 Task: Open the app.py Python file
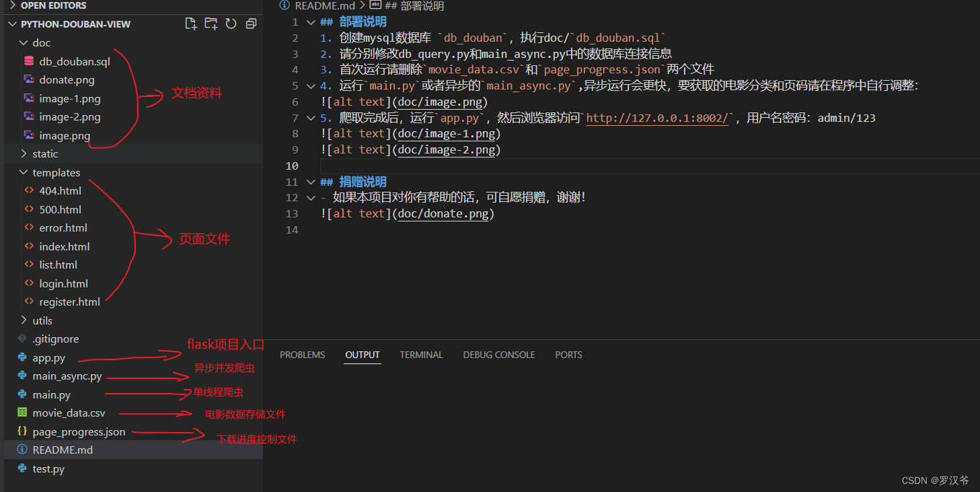[x=48, y=358]
